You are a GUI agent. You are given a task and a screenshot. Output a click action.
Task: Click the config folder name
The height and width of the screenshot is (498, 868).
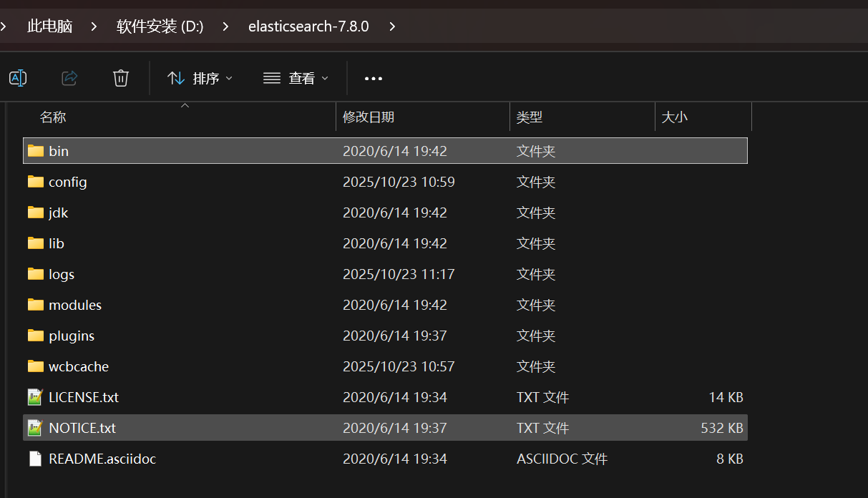tap(68, 182)
